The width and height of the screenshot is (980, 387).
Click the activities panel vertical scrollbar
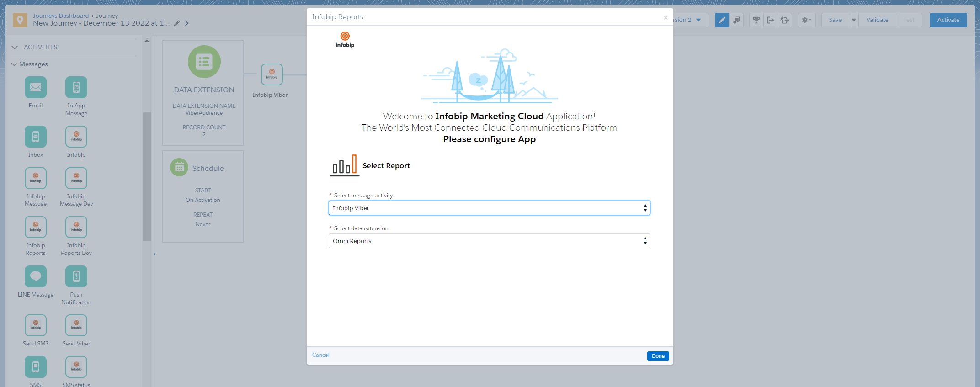point(147,176)
